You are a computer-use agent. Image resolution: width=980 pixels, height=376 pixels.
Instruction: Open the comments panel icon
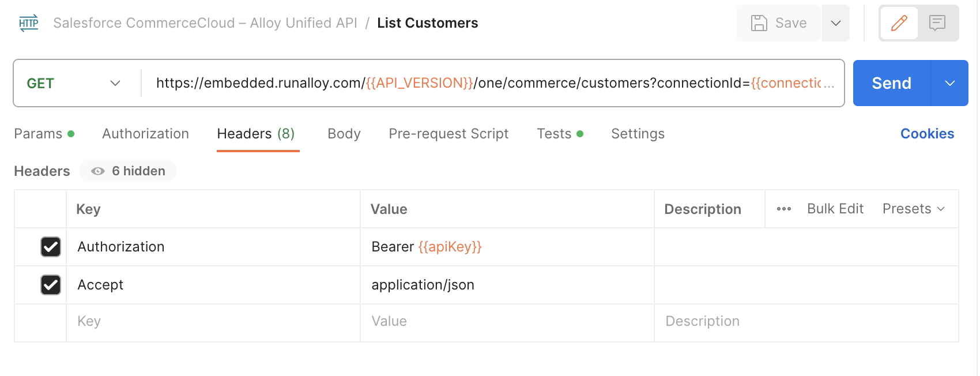pyautogui.click(x=937, y=23)
